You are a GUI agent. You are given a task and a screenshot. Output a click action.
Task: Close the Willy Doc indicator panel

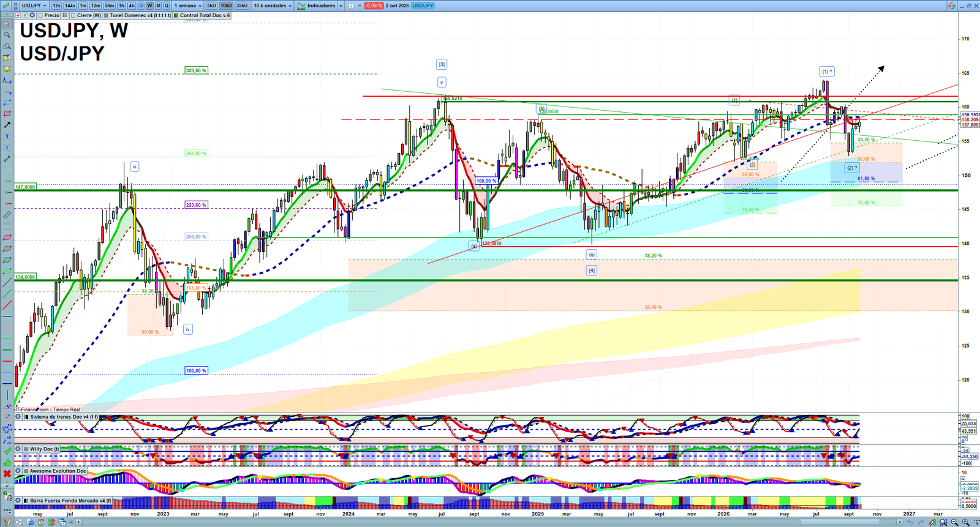[x=18, y=449]
